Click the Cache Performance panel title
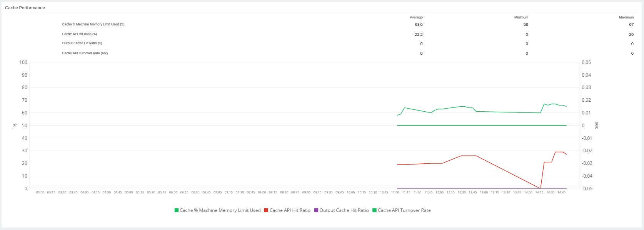The image size is (644, 230). tap(25, 8)
